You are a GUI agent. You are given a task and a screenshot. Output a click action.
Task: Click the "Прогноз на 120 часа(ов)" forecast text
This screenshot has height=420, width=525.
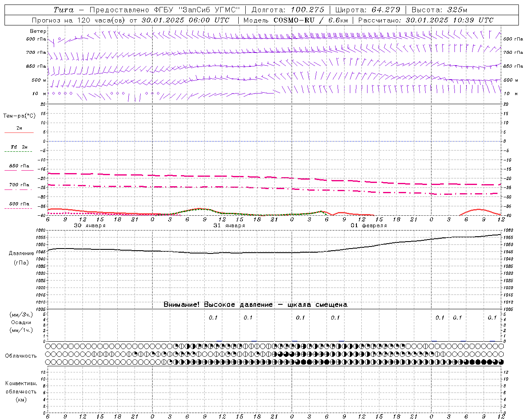click(79, 20)
